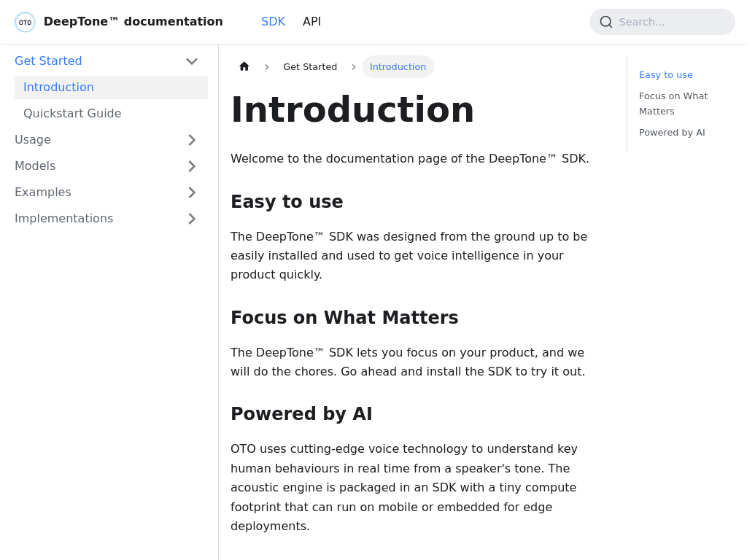Click the home breadcrumb icon
This screenshot has width=747, height=560.
[244, 66]
